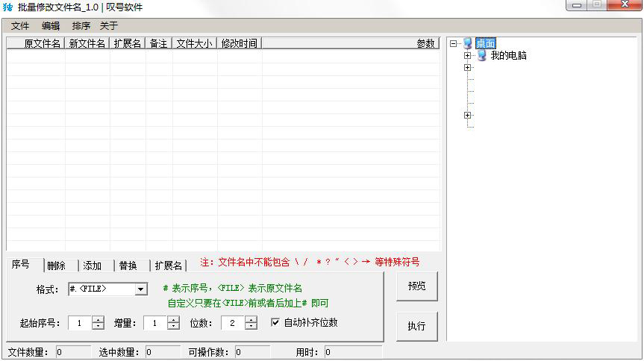
Task: Click the 文件数量 status field
Action: [73, 352]
